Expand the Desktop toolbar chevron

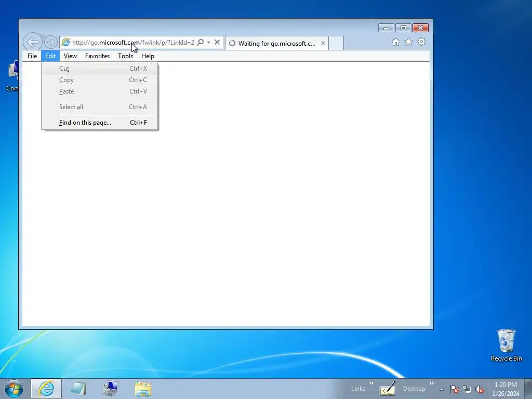coord(432,383)
